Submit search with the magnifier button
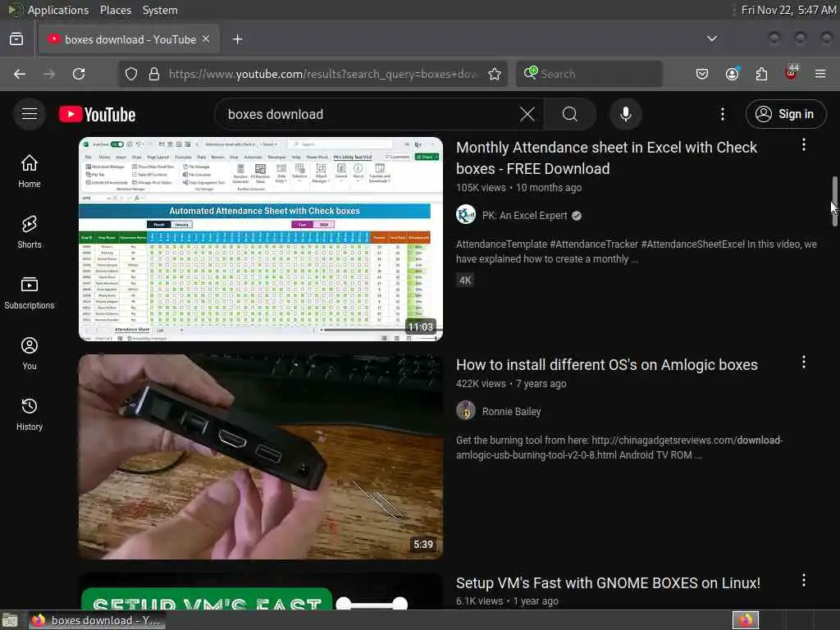The width and height of the screenshot is (840, 630). 570,114
